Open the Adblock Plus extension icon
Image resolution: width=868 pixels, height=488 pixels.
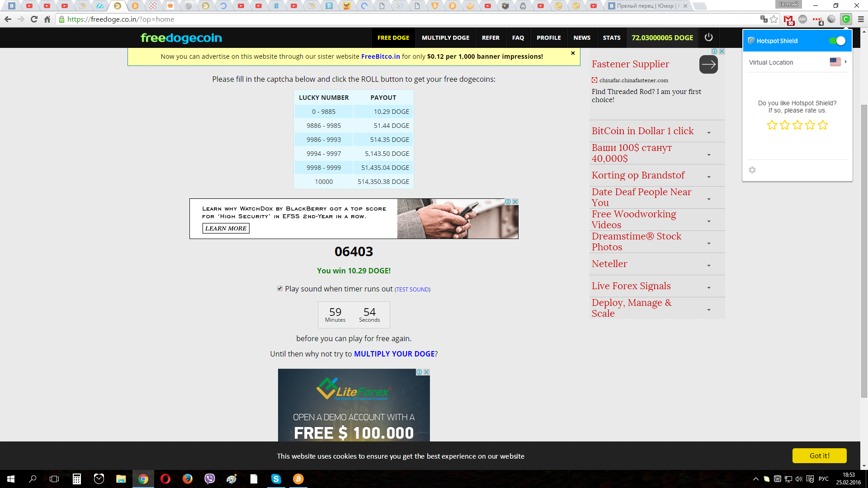point(803,19)
